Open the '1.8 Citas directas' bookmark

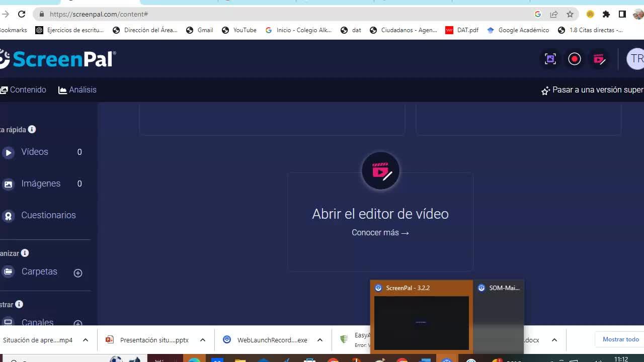pos(590,30)
